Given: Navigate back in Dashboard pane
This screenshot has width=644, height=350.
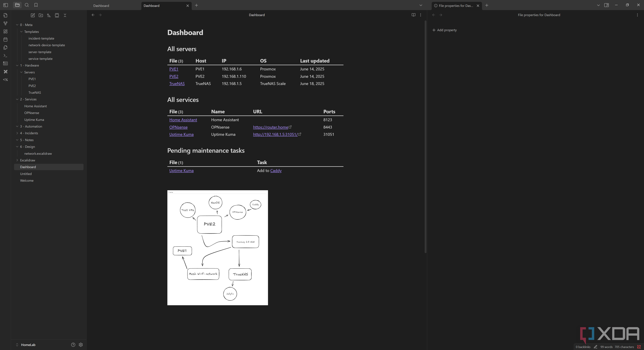Looking at the screenshot, I should click(x=93, y=15).
